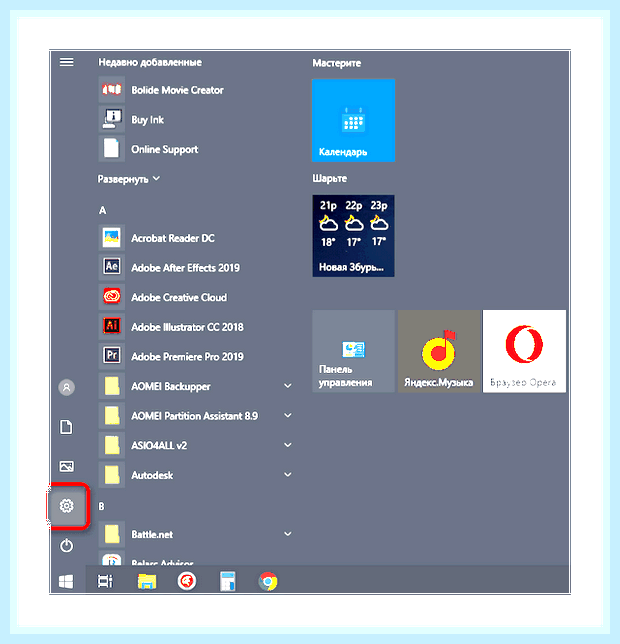620x644 pixels.
Task: Open Adobe Creative Cloud label
Action: click(x=179, y=297)
